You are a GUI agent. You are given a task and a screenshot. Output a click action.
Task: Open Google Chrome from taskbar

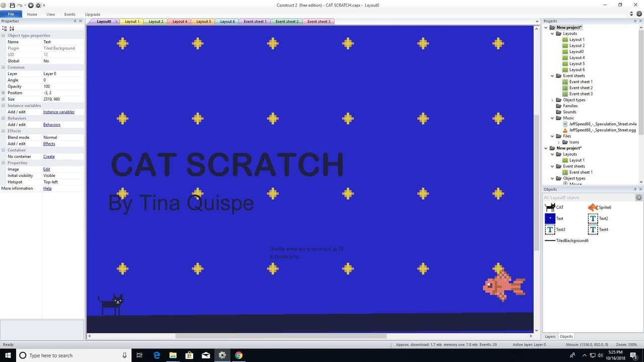(x=238, y=355)
